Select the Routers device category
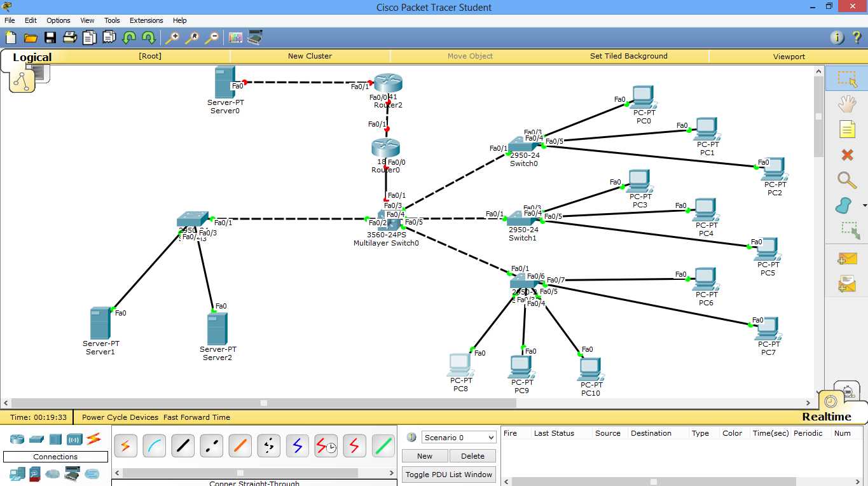Image resolution: width=868 pixels, height=486 pixels. point(17,439)
